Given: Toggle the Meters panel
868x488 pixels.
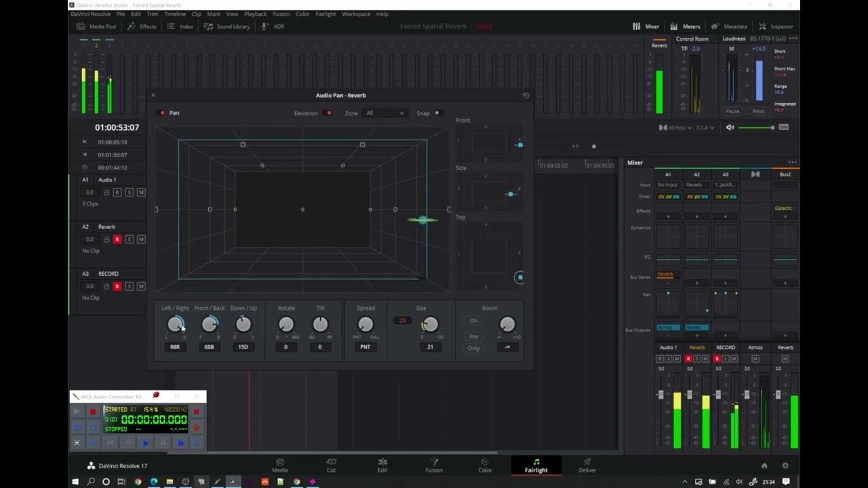Looking at the screenshot, I should click(685, 26).
